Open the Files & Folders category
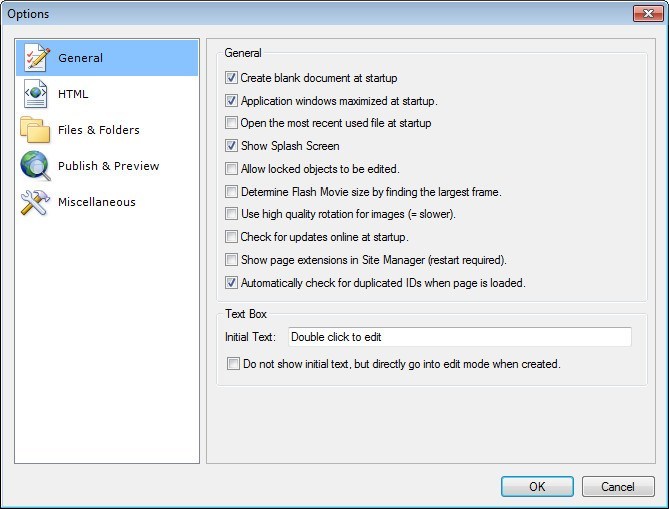The height and width of the screenshot is (509, 669). [x=99, y=130]
